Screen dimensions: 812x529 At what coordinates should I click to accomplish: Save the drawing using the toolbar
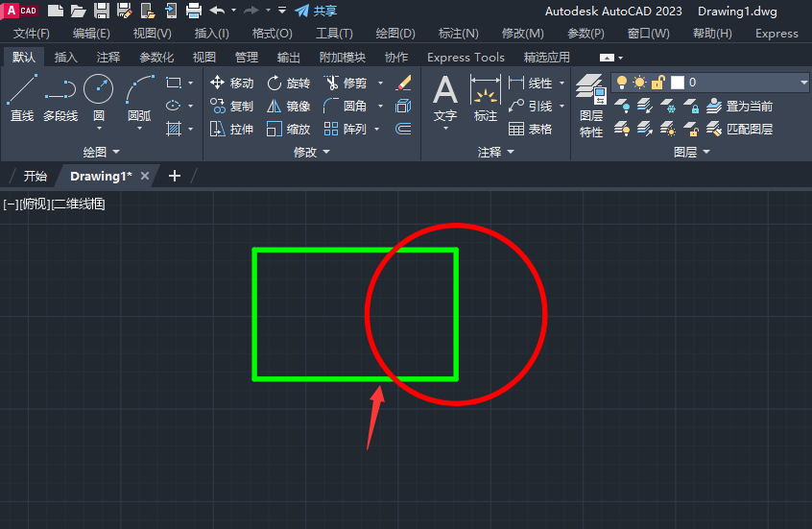pos(102,11)
